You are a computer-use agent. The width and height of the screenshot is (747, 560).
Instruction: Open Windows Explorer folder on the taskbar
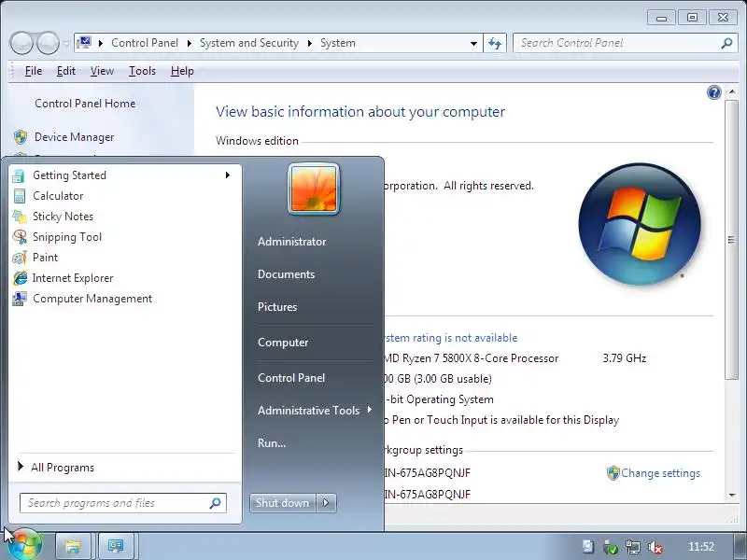74,546
